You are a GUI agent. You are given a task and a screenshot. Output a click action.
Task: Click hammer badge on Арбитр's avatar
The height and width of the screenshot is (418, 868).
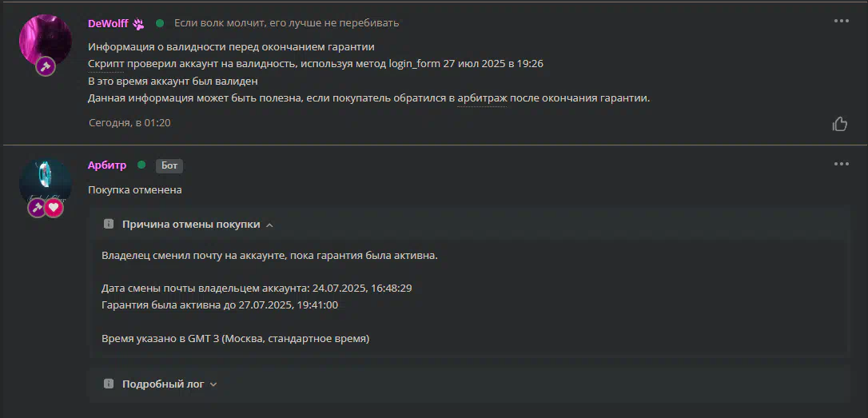click(37, 208)
